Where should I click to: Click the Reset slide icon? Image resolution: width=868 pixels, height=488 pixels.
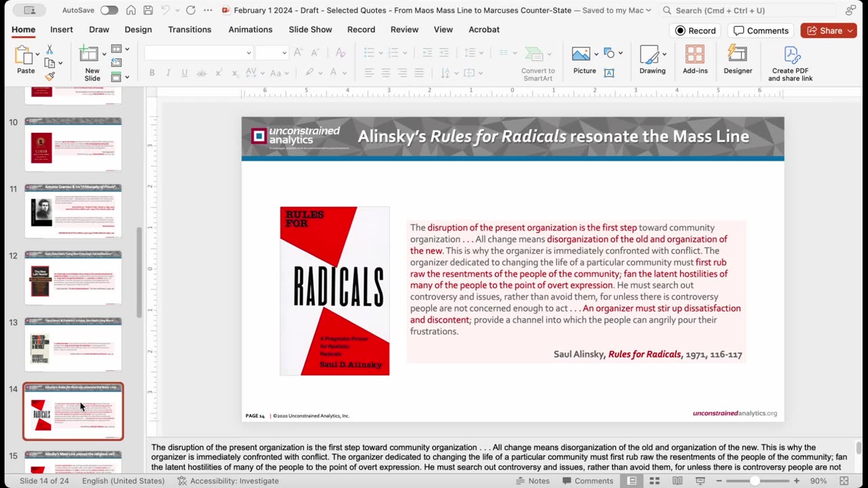[116, 63]
